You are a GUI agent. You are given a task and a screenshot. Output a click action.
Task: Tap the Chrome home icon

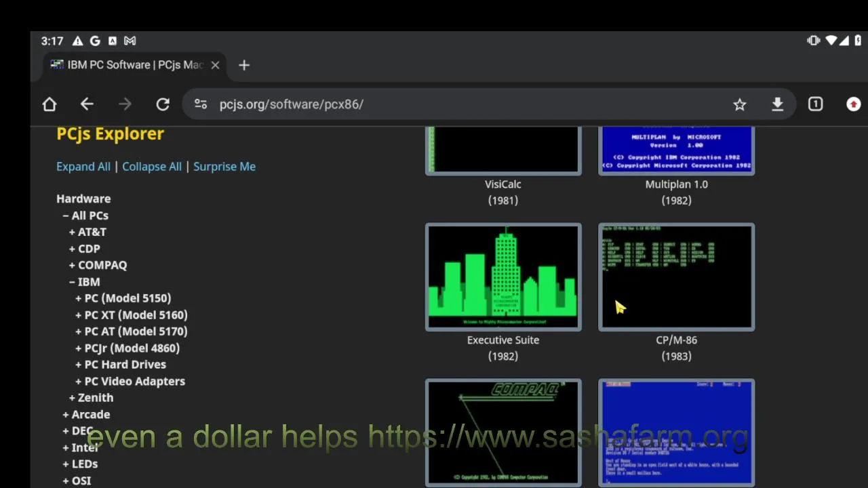(50, 104)
